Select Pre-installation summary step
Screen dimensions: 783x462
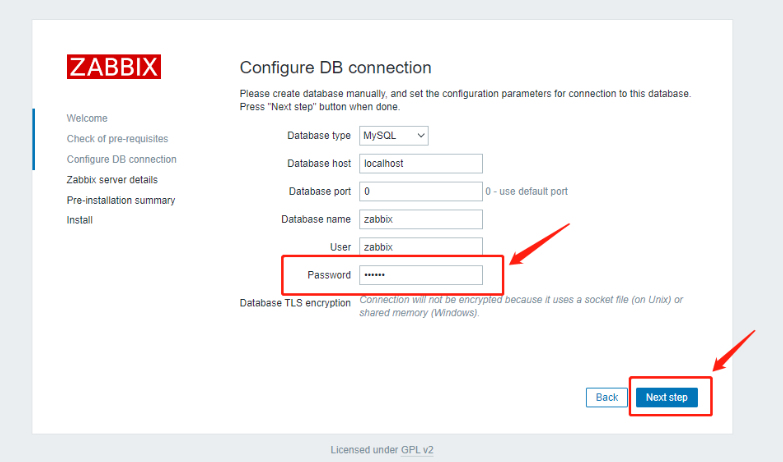[121, 200]
